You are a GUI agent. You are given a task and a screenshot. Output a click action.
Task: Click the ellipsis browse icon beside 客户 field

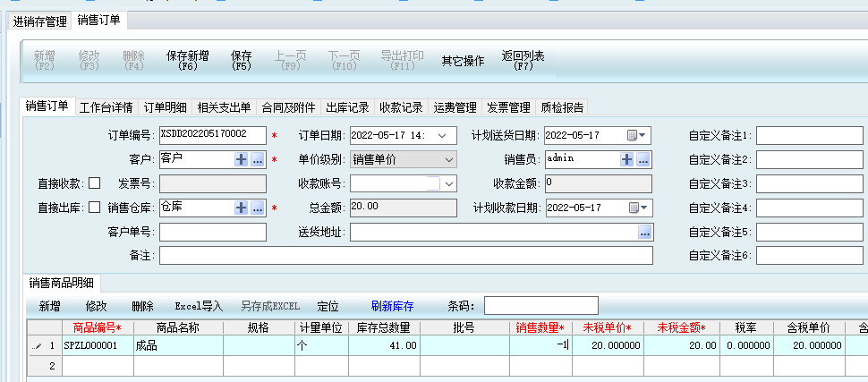click(258, 159)
